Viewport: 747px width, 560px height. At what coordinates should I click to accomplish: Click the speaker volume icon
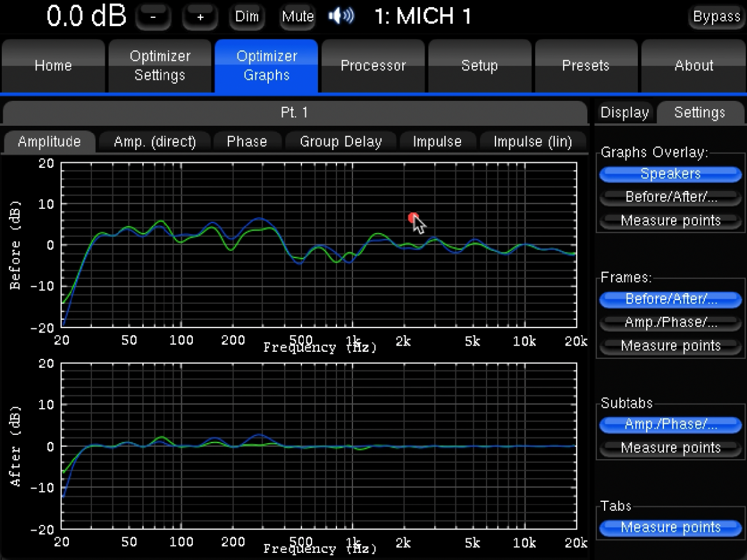tap(341, 16)
